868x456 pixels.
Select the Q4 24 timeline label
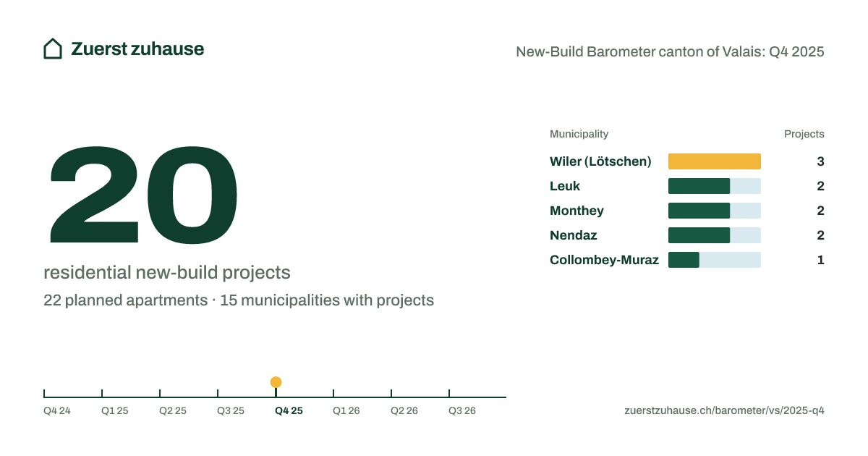(x=57, y=410)
